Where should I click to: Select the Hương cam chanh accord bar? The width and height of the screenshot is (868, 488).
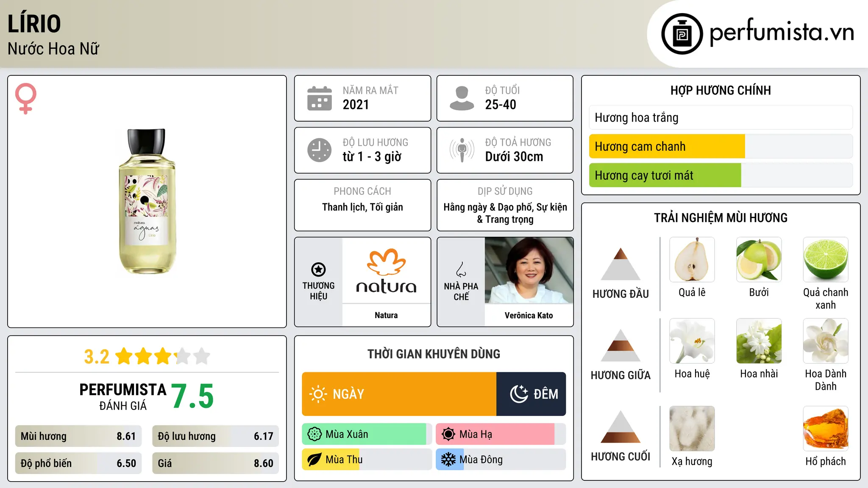click(721, 146)
